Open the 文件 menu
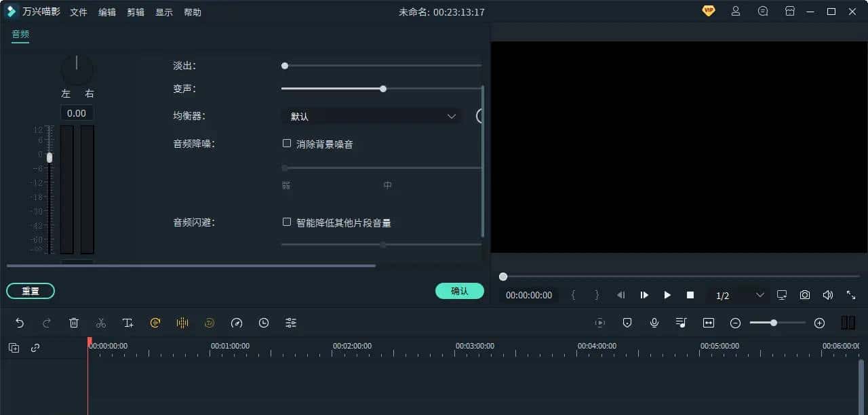This screenshot has height=415, width=868. pos(78,12)
